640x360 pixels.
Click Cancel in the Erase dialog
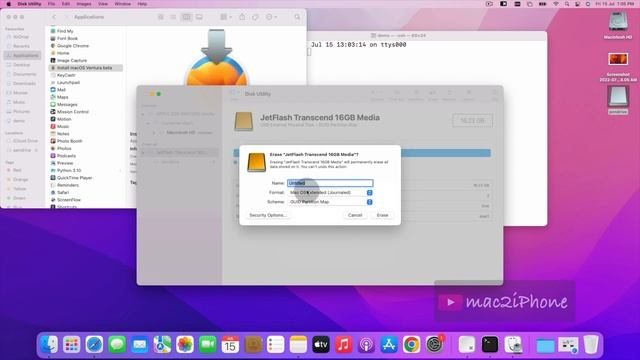355,215
